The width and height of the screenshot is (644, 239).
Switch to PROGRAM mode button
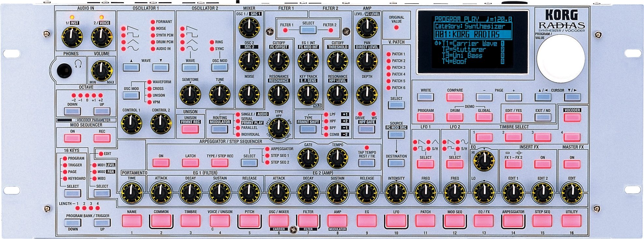coord(426,117)
